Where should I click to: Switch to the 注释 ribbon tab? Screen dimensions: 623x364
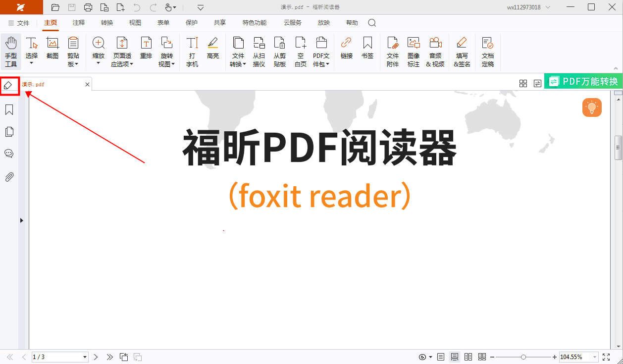point(79,23)
